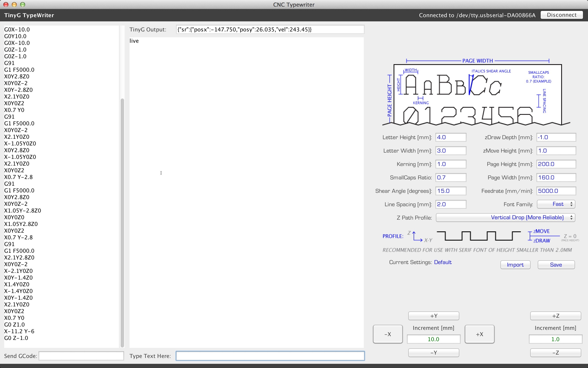Raise the pen with +Z button

click(555, 316)
